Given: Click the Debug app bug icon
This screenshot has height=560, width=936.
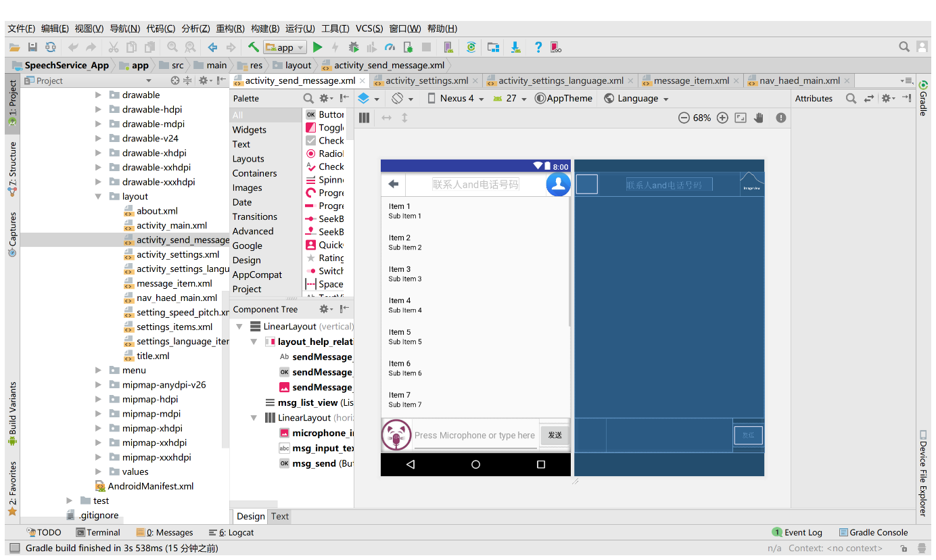Looking at the screenshot, I should 353,47.
